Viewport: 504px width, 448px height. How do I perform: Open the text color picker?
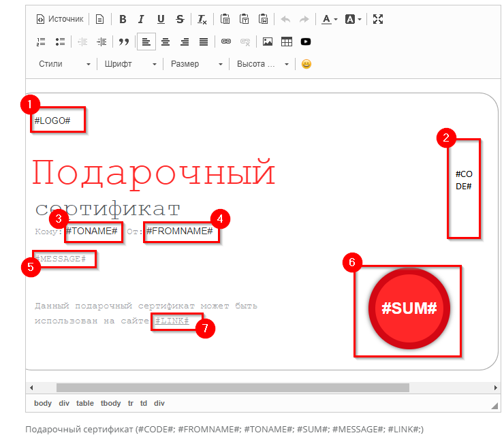point(329,19)
